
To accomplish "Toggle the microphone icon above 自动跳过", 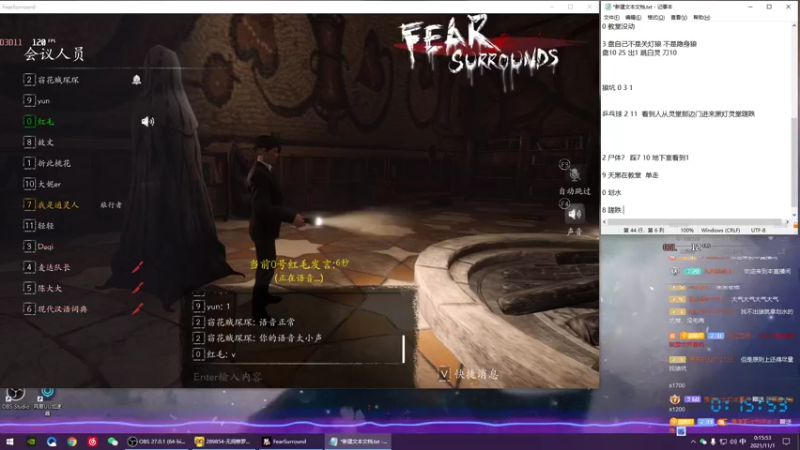I will click(x=574, y=174).
